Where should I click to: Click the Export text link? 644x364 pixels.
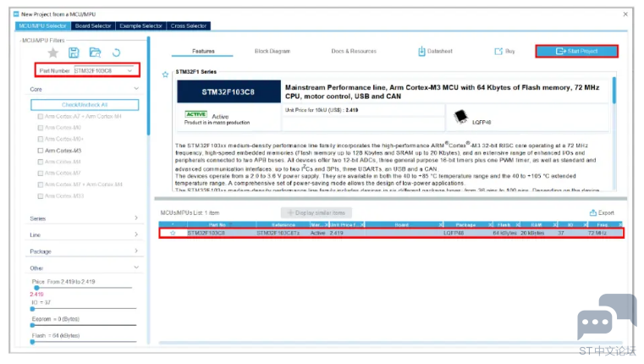click(606, 212)
